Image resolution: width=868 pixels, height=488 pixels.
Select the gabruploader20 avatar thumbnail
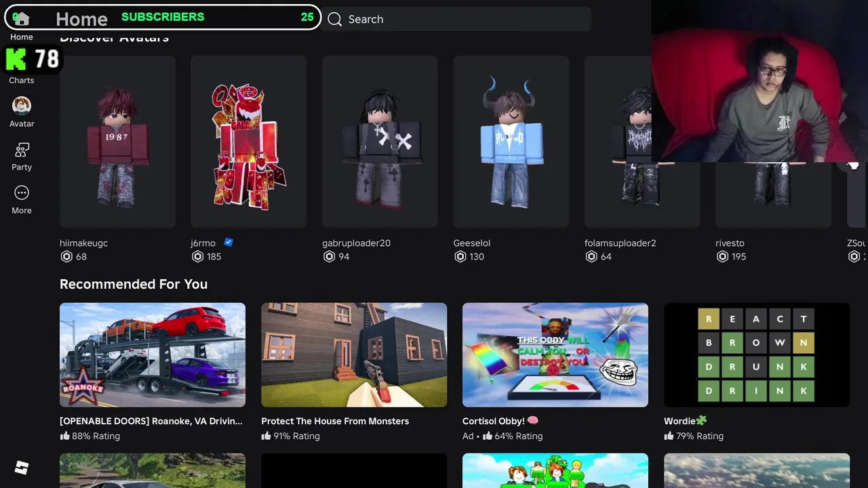coord(380,142)
